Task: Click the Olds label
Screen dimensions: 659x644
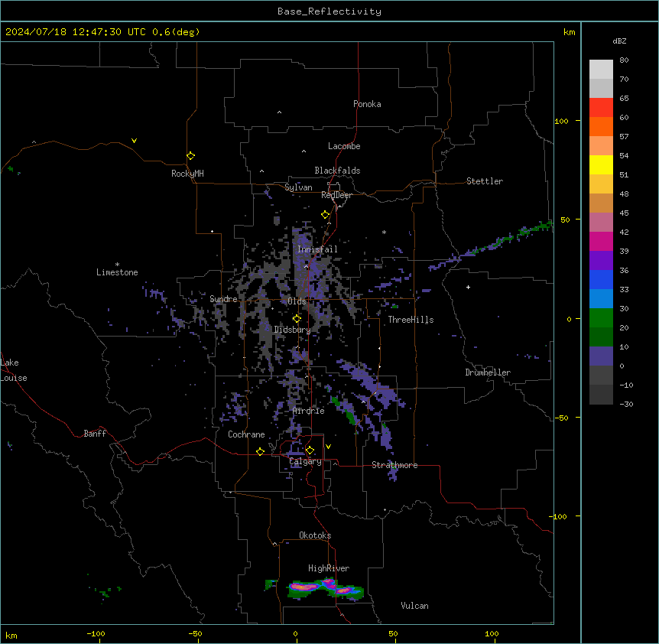Action: [x=297, y=301]
